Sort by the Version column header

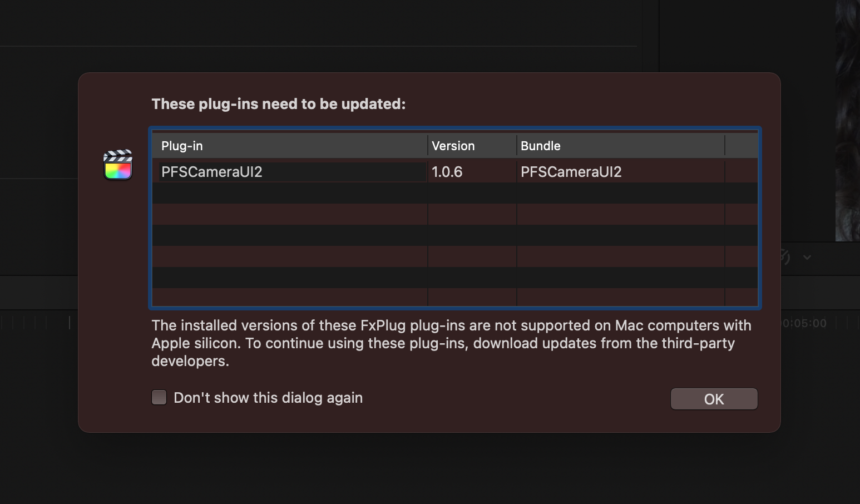coord(472,146)
